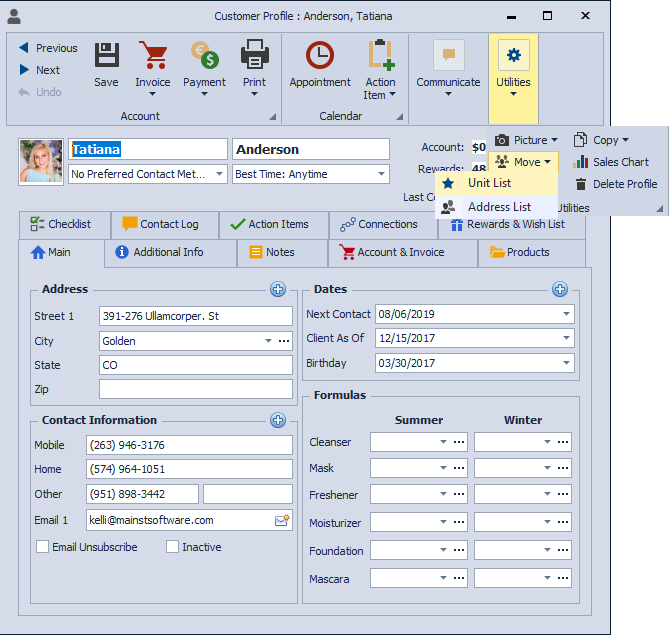Click the Street 1 address field
The height and width of the screenshot is (635, 669).
196,316
